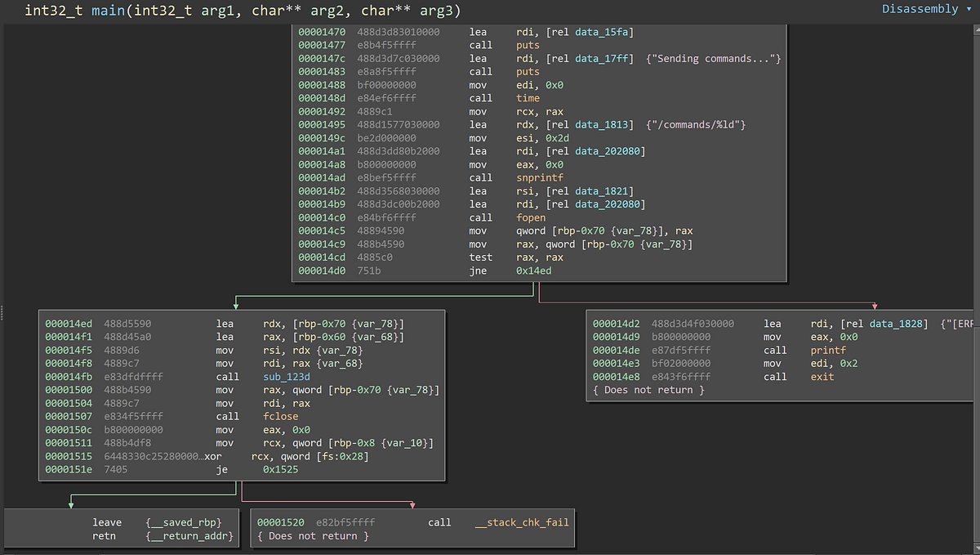Screen dimensions: 980x555
Task: Click data_1828 reference
Action: (895, 324)
